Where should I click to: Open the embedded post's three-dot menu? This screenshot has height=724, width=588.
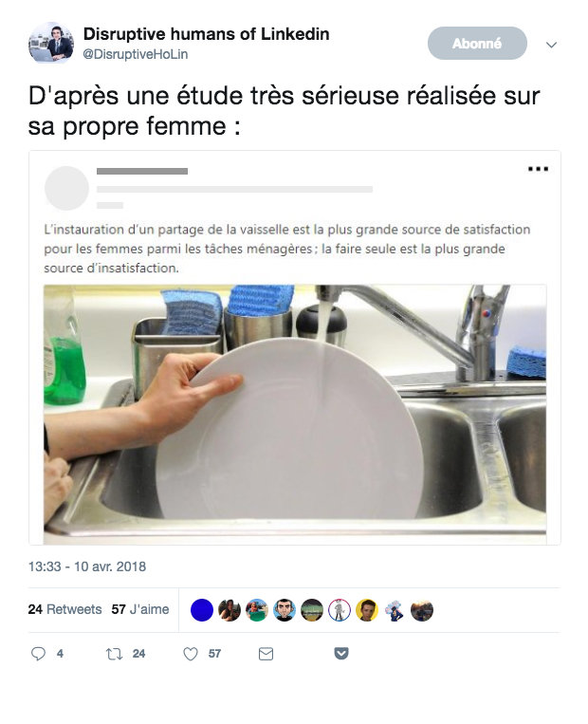click(x=538, y=169)
